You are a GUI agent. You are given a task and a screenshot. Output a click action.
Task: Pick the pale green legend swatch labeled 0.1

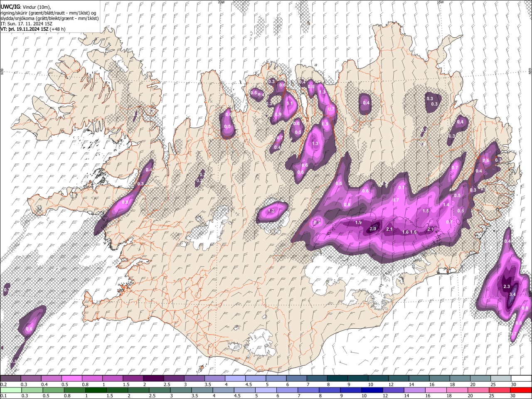coord(11,390)
